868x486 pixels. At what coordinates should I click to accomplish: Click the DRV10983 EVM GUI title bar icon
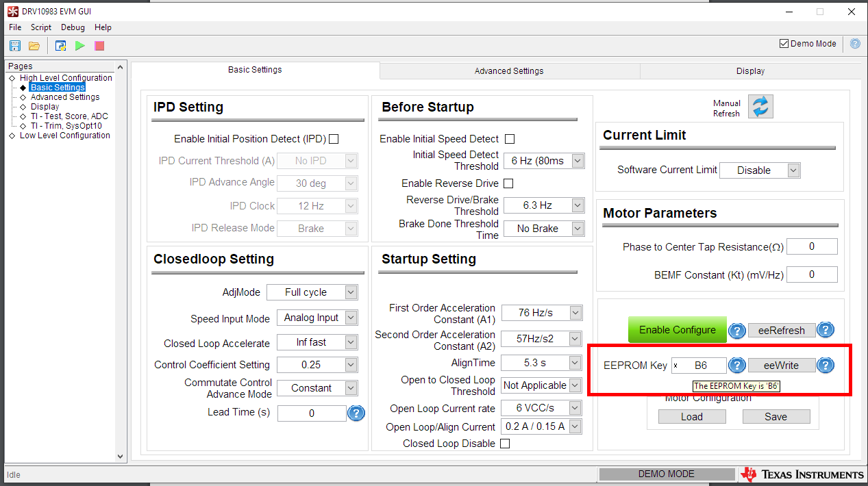pos(12,12)
